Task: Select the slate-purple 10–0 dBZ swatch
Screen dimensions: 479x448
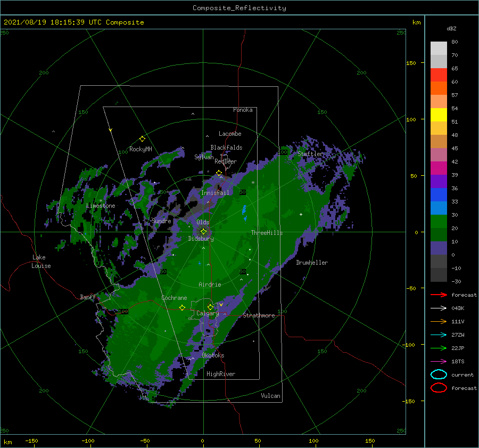Action: [x=439, y=248]
